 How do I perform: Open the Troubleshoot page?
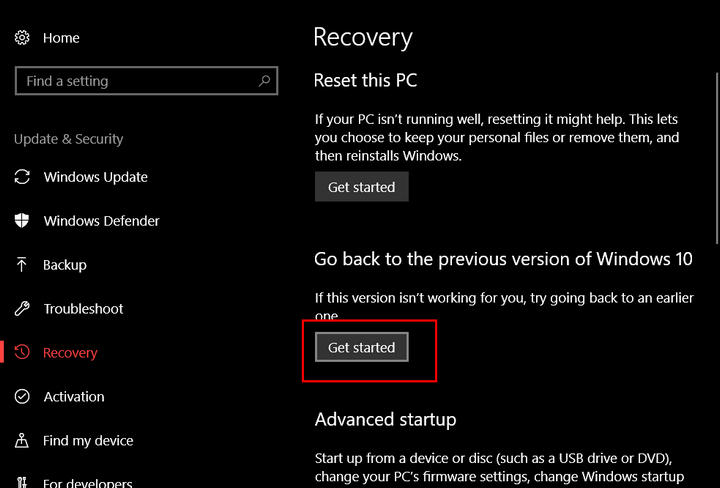83,309
